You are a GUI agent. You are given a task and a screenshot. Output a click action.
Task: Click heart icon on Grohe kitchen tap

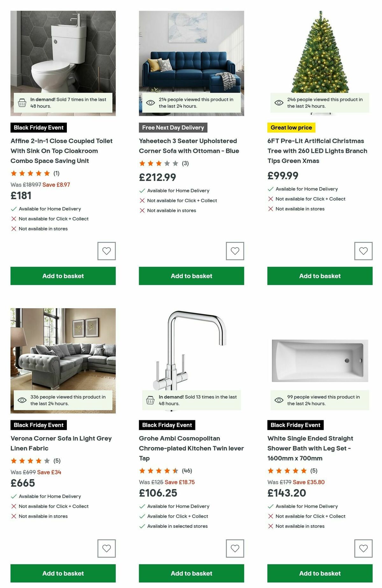coord(235,548)
